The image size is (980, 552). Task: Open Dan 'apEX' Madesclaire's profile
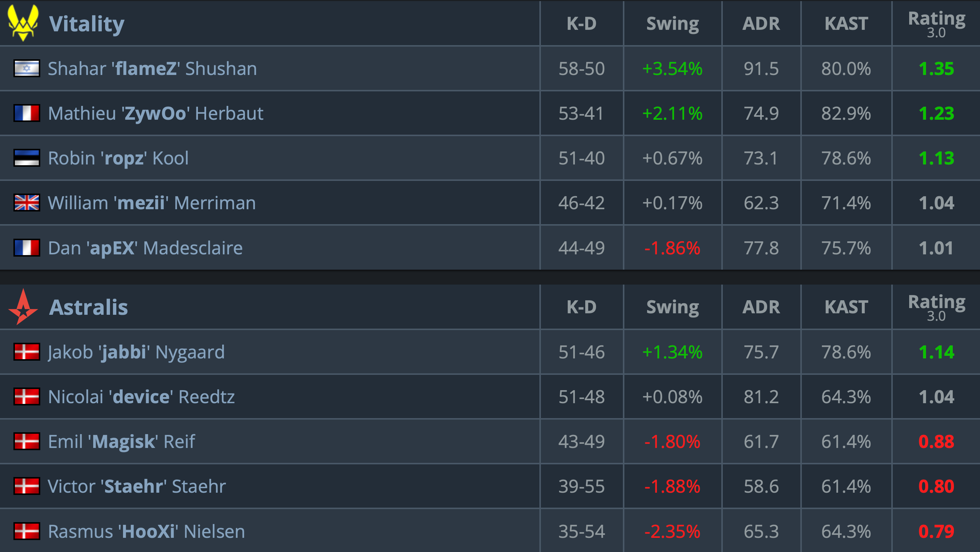coord(145,248)
